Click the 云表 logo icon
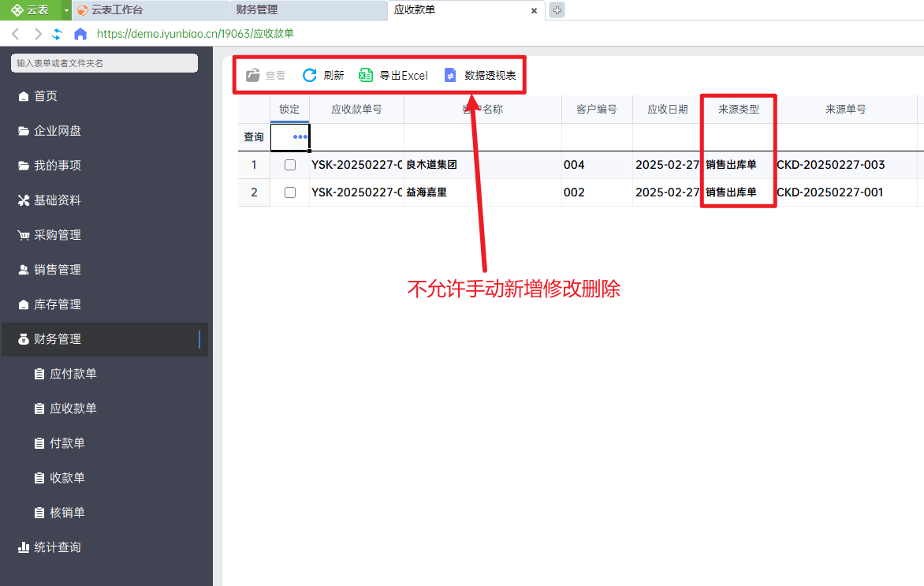Image resolution: width=924 pixels, height=586 pixels. point(17,10)
